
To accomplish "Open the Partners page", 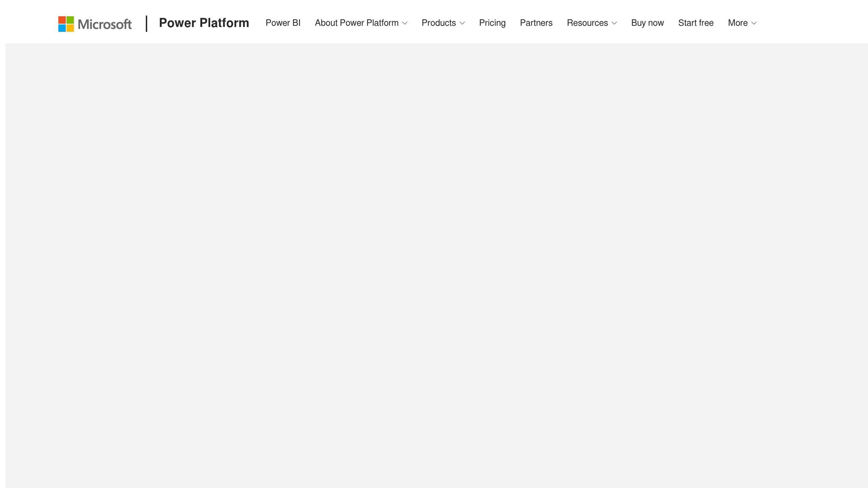I will [x=536, y=23].
